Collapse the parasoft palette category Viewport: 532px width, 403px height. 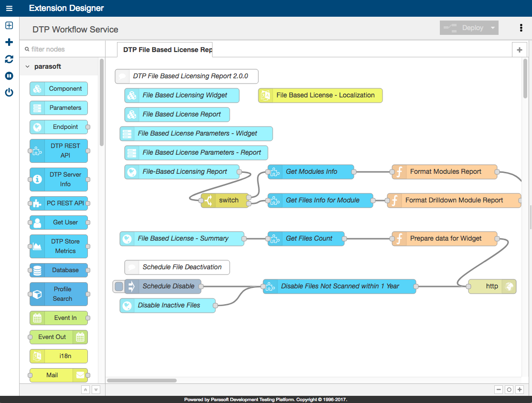[28, 66]
